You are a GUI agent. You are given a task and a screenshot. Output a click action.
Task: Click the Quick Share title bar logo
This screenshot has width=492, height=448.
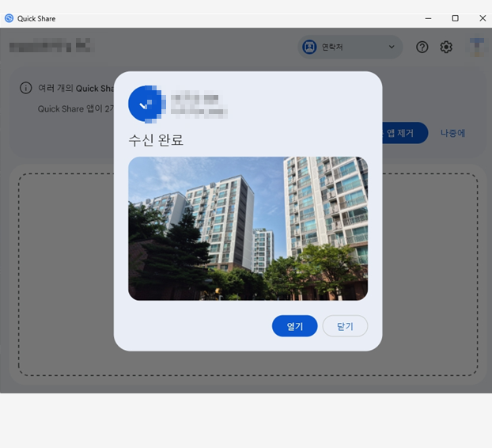(x=9, y=18)
